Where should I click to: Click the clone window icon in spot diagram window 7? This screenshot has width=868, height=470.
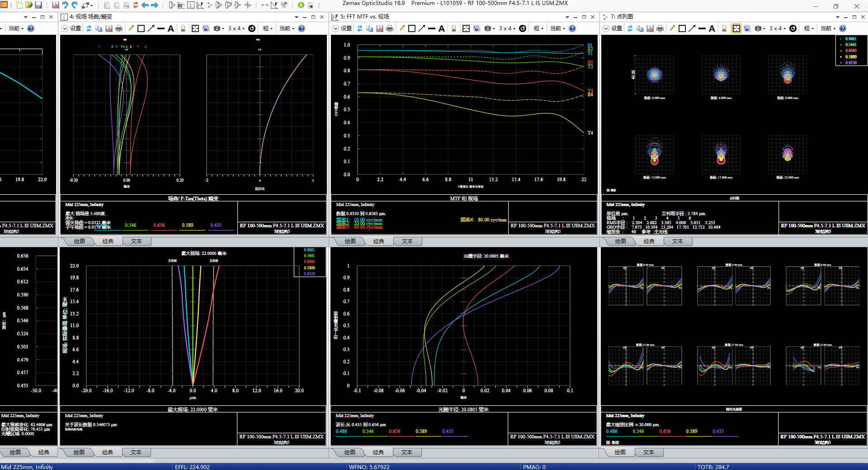pos(747,28)
